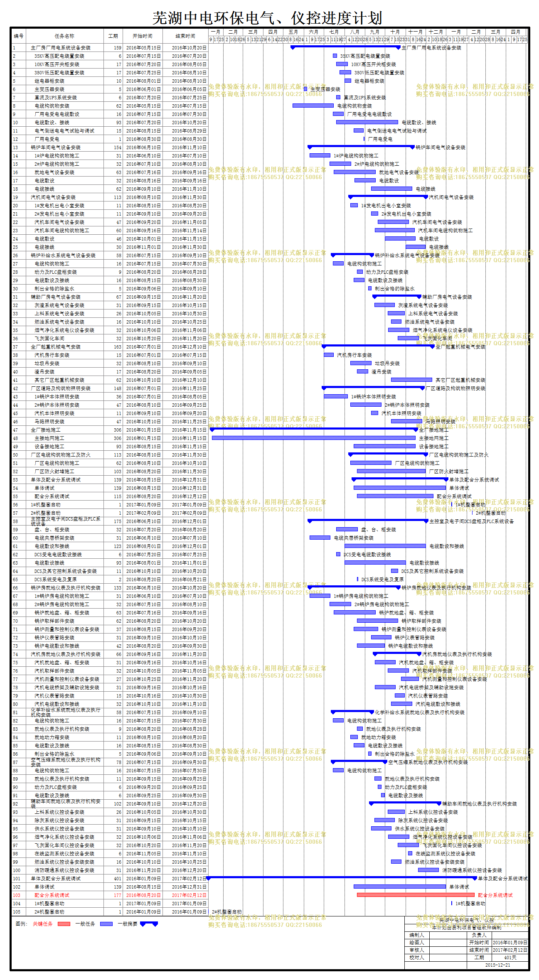Screen dimensions: 539x980
Task: Select task name 主厂房厂用电系统设备安装 in row 1
Action: [x=61, y=48]
